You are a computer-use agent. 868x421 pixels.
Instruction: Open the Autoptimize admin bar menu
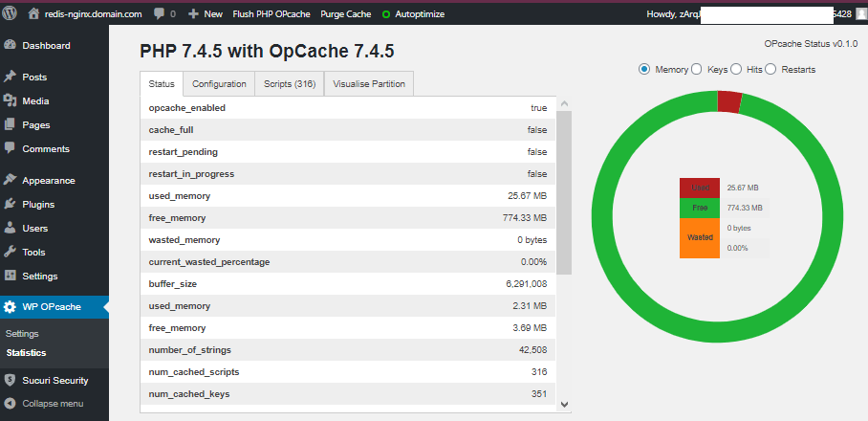tap(414, 14)
